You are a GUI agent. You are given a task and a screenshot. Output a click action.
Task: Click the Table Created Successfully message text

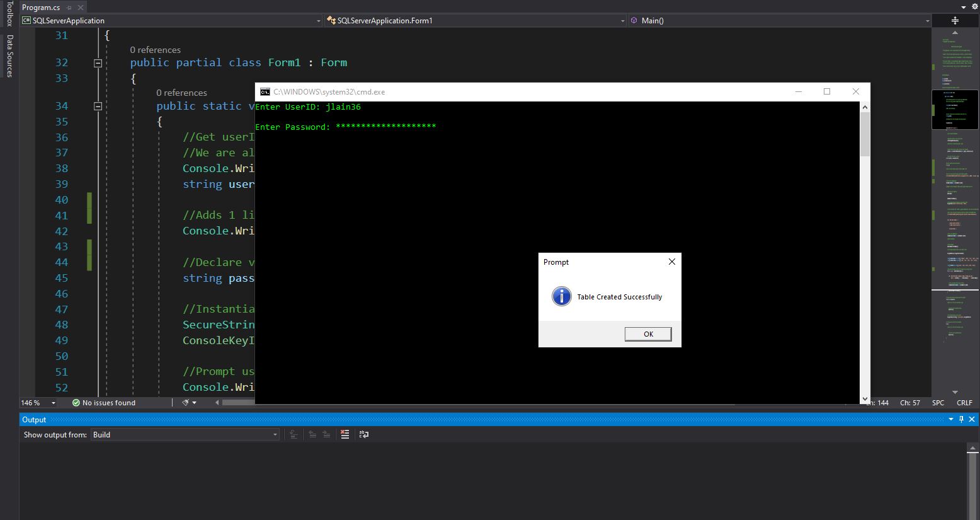click(620, 297)
